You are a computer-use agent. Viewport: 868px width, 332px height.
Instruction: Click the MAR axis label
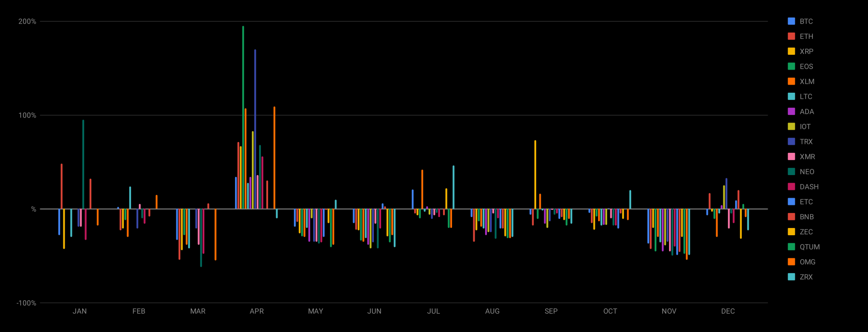point(198,311)
